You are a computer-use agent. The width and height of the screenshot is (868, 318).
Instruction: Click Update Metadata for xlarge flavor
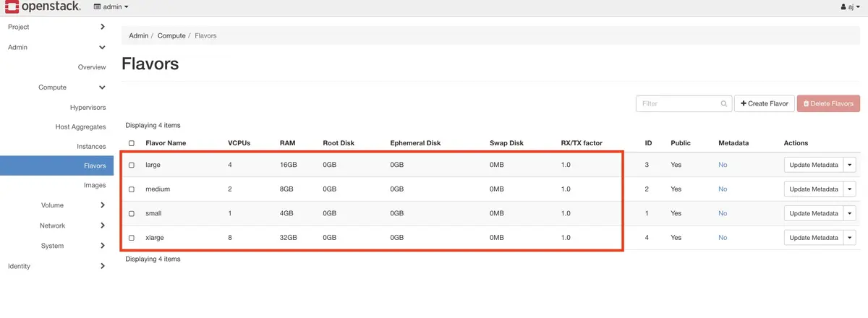click(813, 238)
